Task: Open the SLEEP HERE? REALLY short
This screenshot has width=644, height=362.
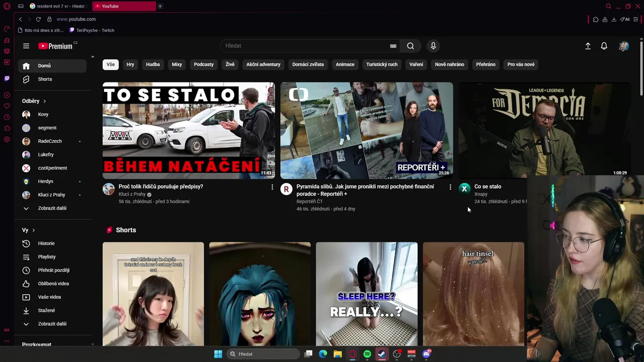Action: pyautogui.click(x=367, y=294)
